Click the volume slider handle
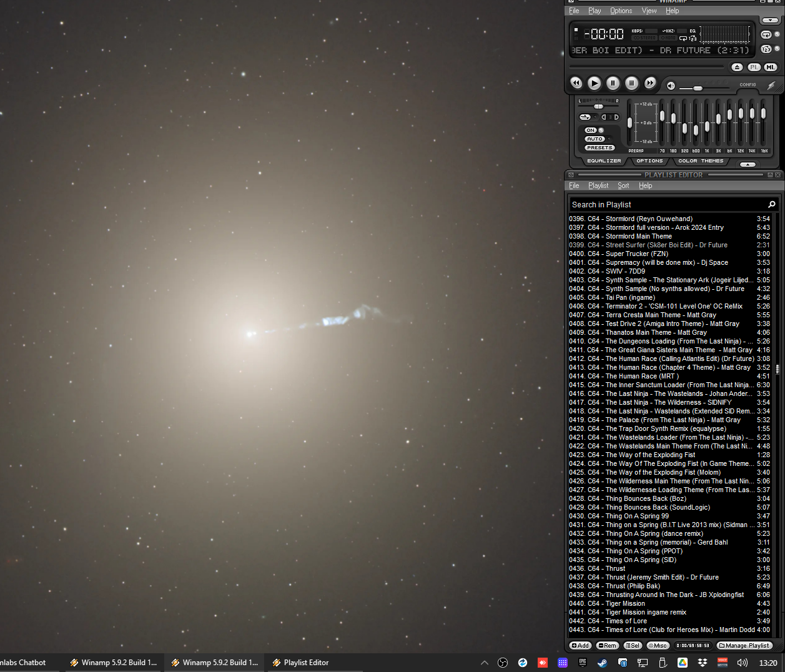 (698, 88)
